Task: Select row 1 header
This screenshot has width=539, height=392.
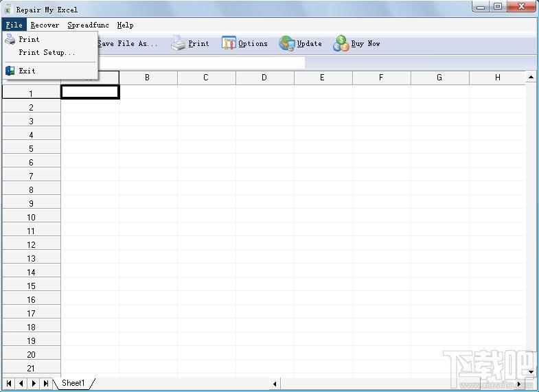Action: tap(32, 92)
